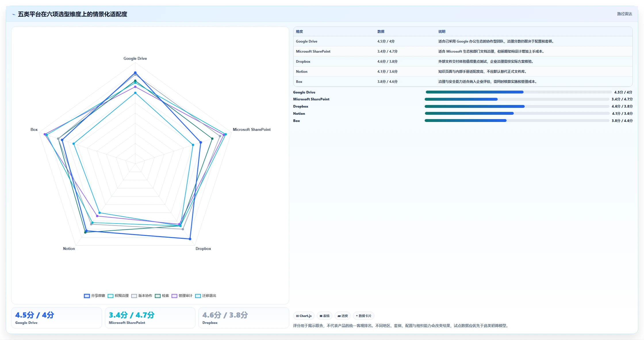
Task: Toggle the 检索 legend series
Action: click(162, 296)
